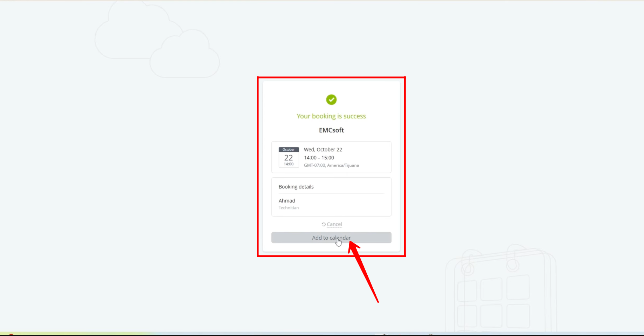
Task: Click the large 22 on the date icon
Action: tap(289, 158)
